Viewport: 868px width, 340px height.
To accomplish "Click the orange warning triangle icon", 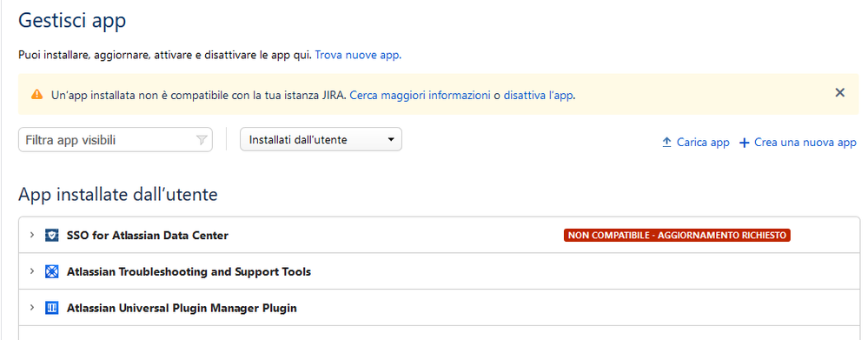I will point(37,94).
